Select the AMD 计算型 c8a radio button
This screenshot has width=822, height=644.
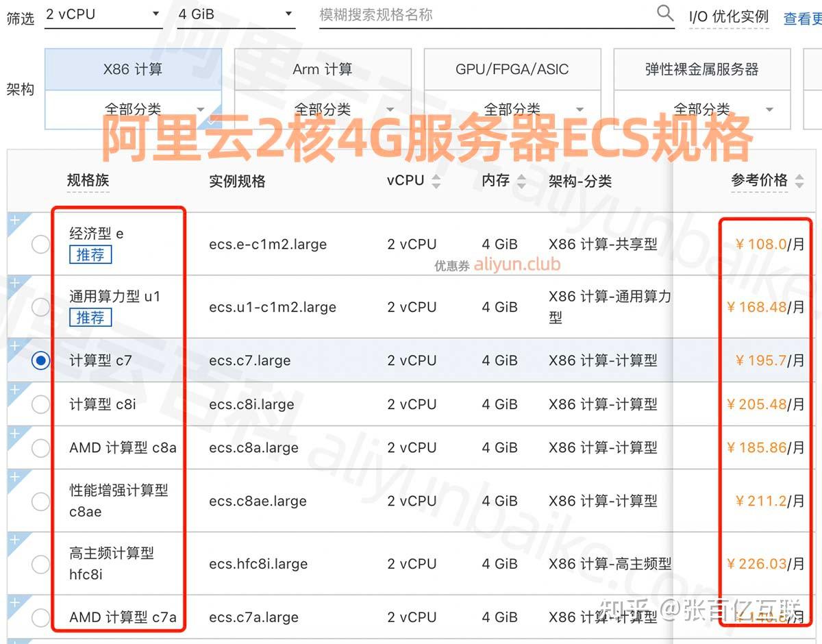click(x=40, y=447)
